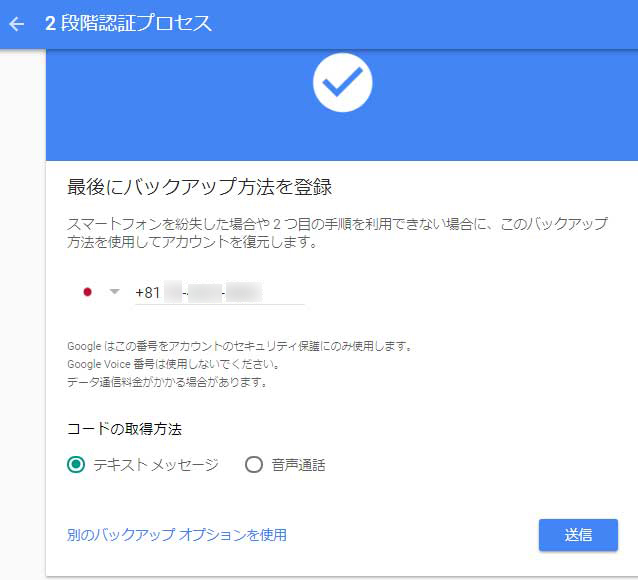
Task: Click the 2 段階認証プロセス header title
Action: pos(129,24)
